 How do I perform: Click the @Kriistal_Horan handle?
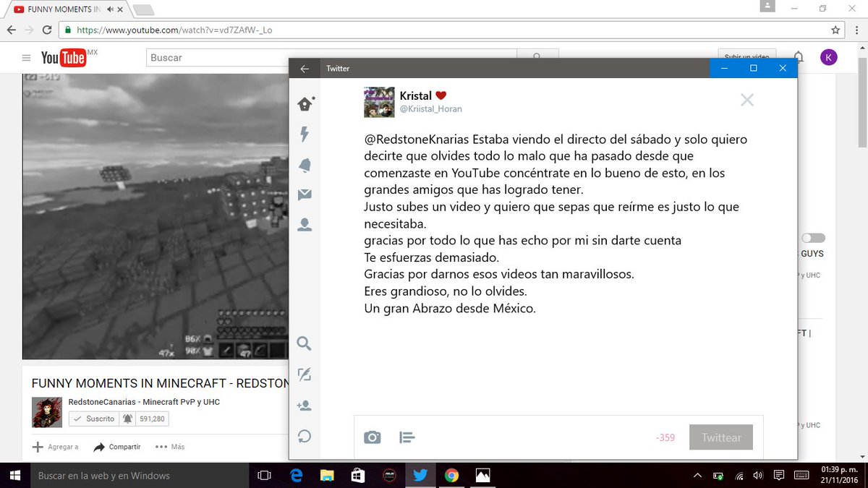pos(431,109)
